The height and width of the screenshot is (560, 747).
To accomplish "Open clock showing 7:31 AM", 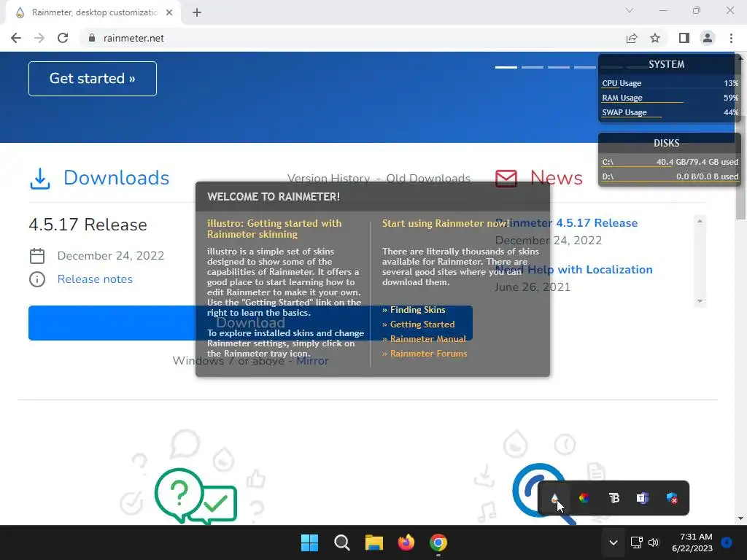I will [692, 542].
